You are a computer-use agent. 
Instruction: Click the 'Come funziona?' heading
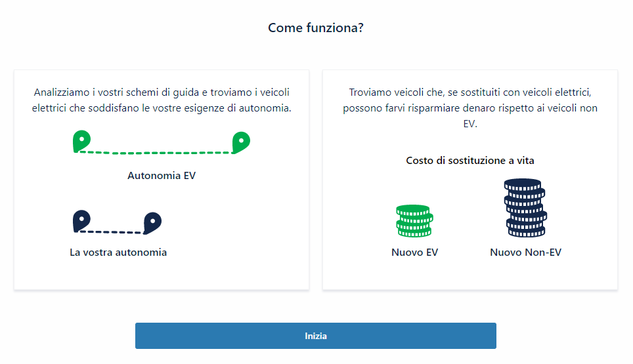(x=316, y=28)
